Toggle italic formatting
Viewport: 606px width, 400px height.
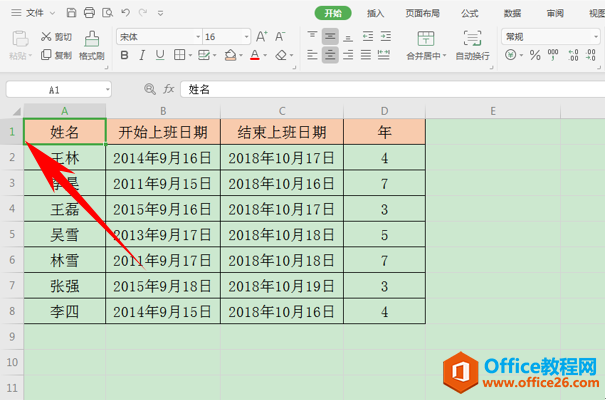point(140,55)
